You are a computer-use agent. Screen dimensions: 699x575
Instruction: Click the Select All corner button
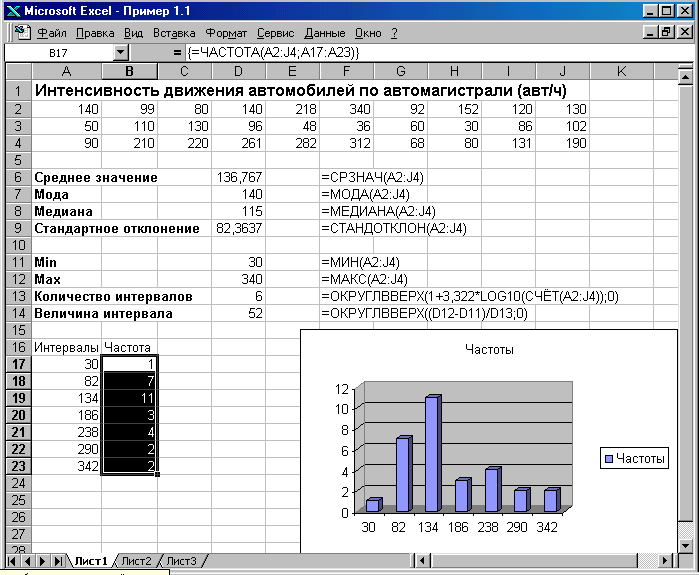(x=18, y=71)
